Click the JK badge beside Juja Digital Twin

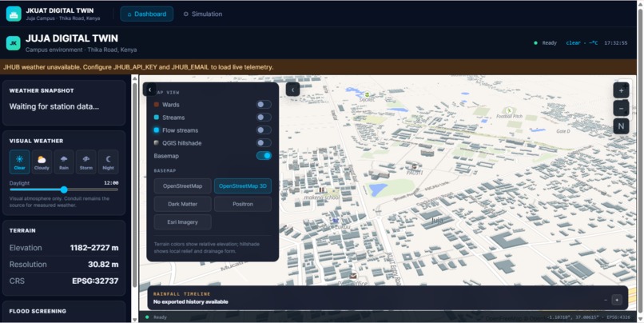coord(14,43)
